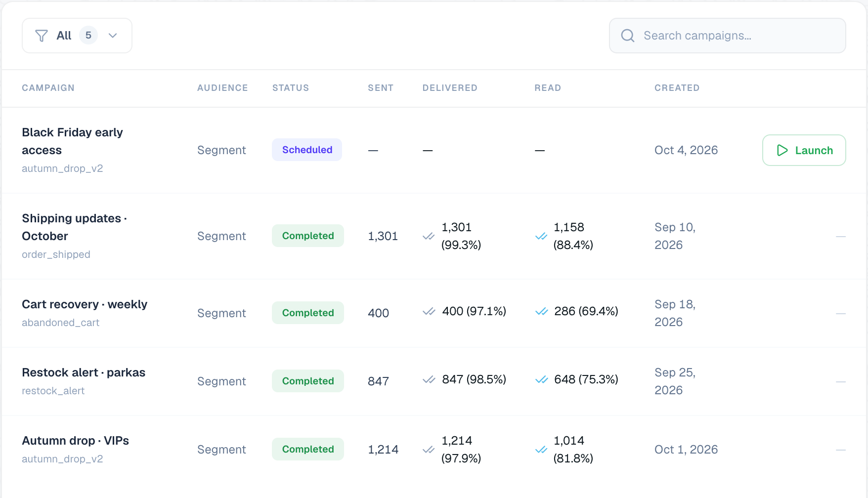Viewport: 868px width, 498px height.
Task: Open the Restock alert · parkas campaign name
Action: [84, 373]
